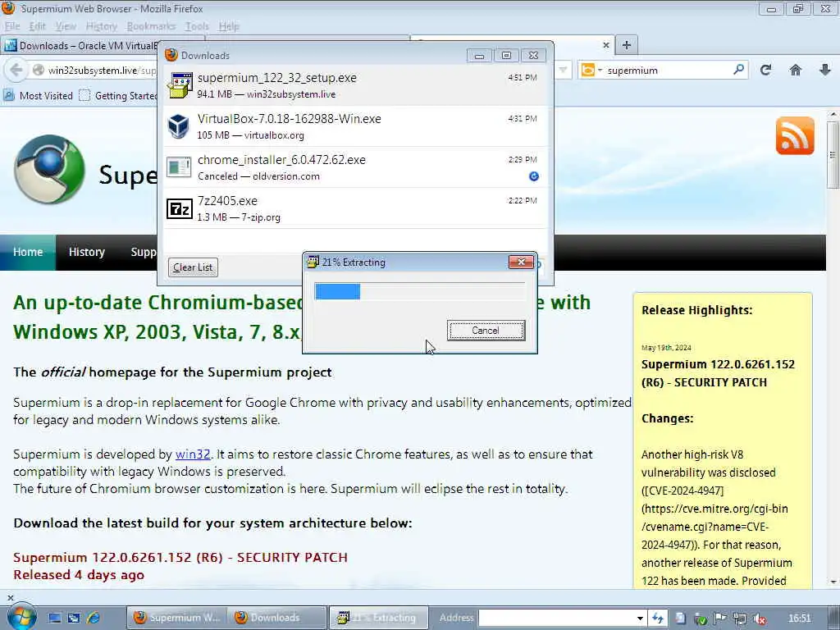The width and height of the screenshot is (840, 630).
Task: Select the 7z2405.exe 7-Zip icon
Action: point(180,208)
